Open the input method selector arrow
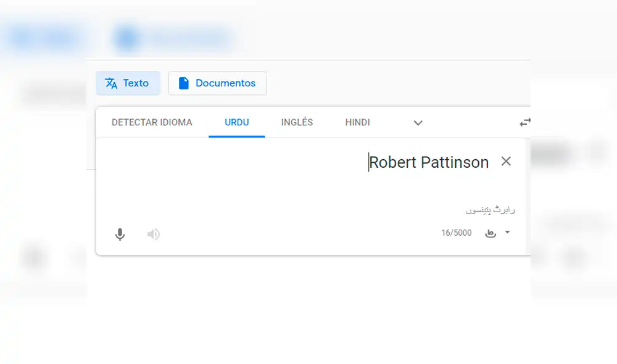 [x=507, y=233]
